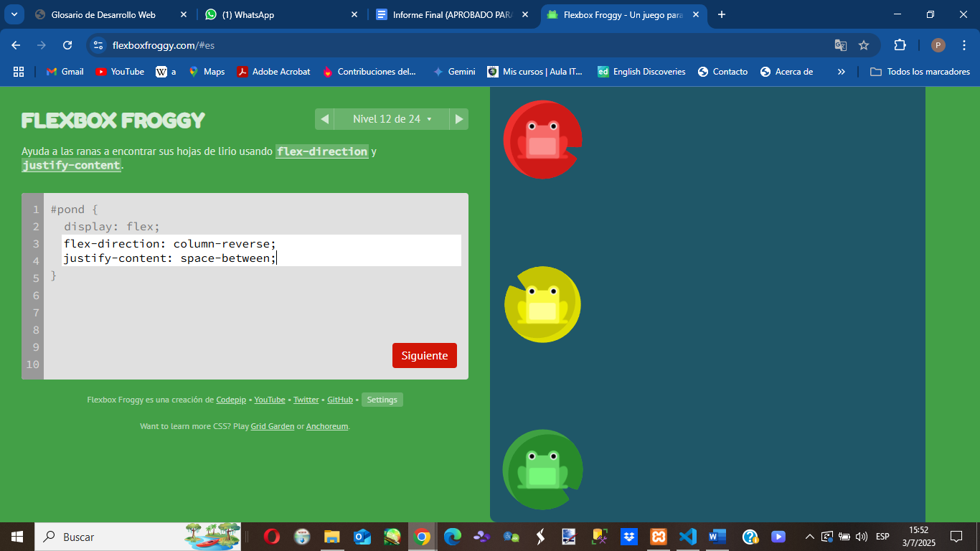Open Word from the taskbar
980x551 pixels.
(717, 537)
